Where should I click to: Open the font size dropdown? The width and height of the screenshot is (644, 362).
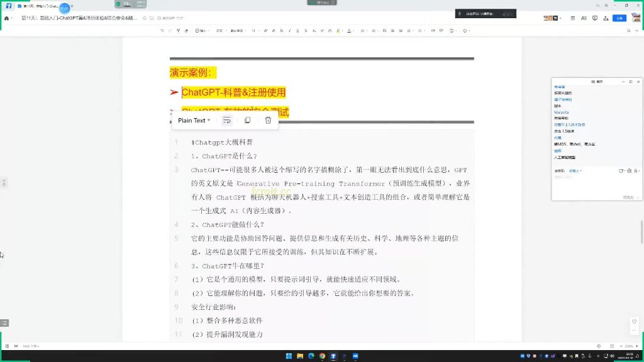coord(255,31)
